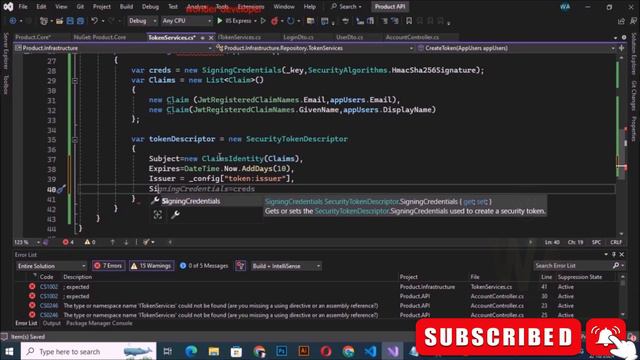The width and height of the screenshot is (640, 360).
Task: Switch to the LoginDto.cs tab
Action: coord(298,37)
